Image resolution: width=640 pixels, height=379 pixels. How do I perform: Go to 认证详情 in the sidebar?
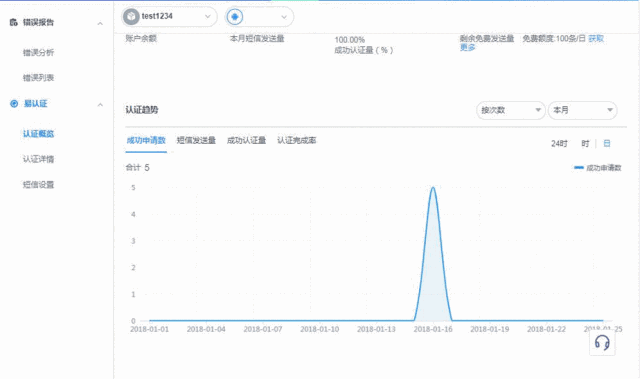point(38,159)
